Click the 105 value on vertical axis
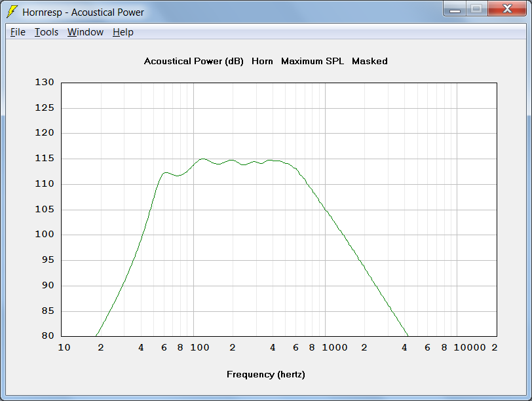Screen dimensions: 532x401 (45, 209)
